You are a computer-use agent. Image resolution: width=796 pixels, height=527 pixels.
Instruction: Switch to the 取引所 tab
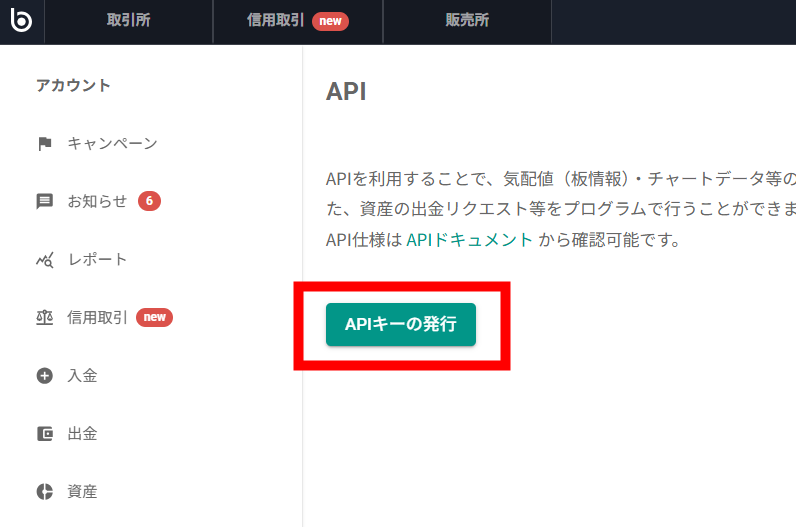128,21
